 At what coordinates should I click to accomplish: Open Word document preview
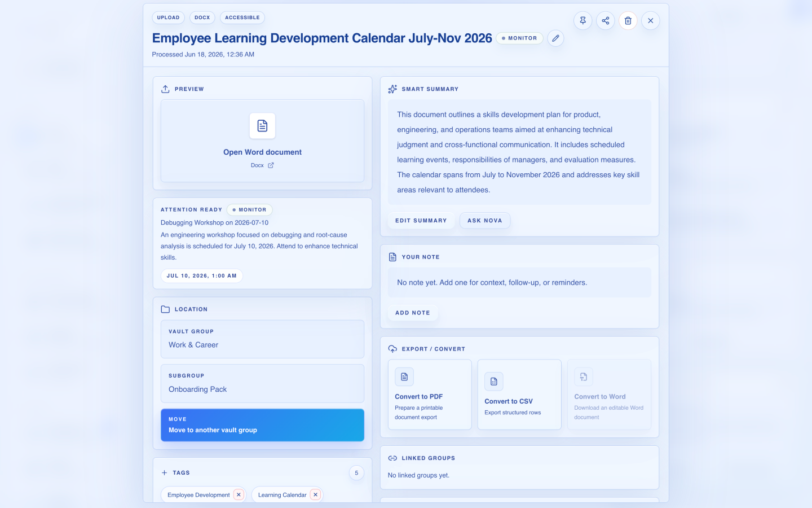tap(262, 141)
